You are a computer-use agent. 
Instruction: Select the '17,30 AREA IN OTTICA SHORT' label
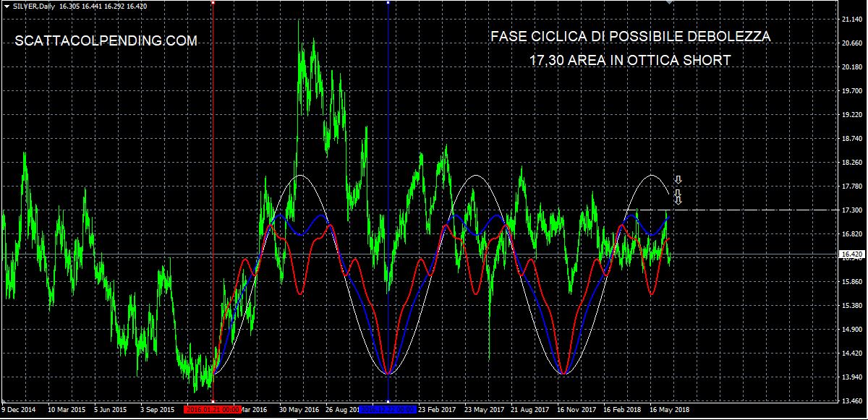[x=630, y=61]
